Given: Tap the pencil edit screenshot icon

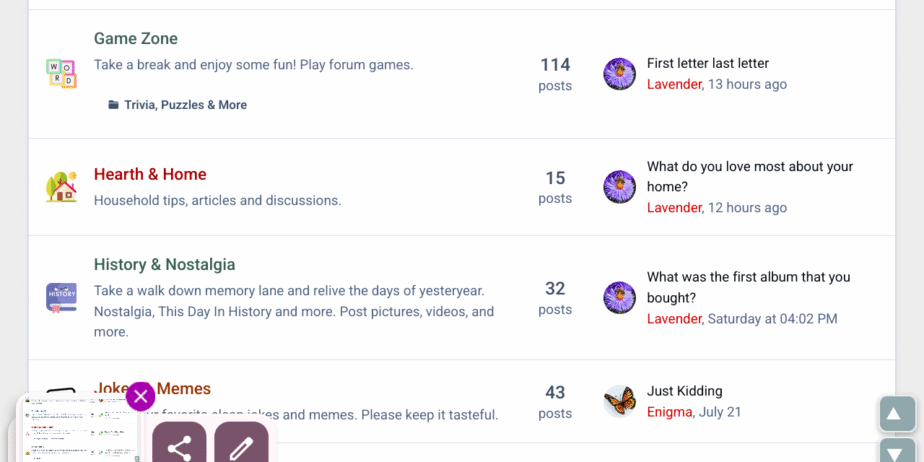Looking at the screenshot, I should pyautogui.click(x=241, y=447).
